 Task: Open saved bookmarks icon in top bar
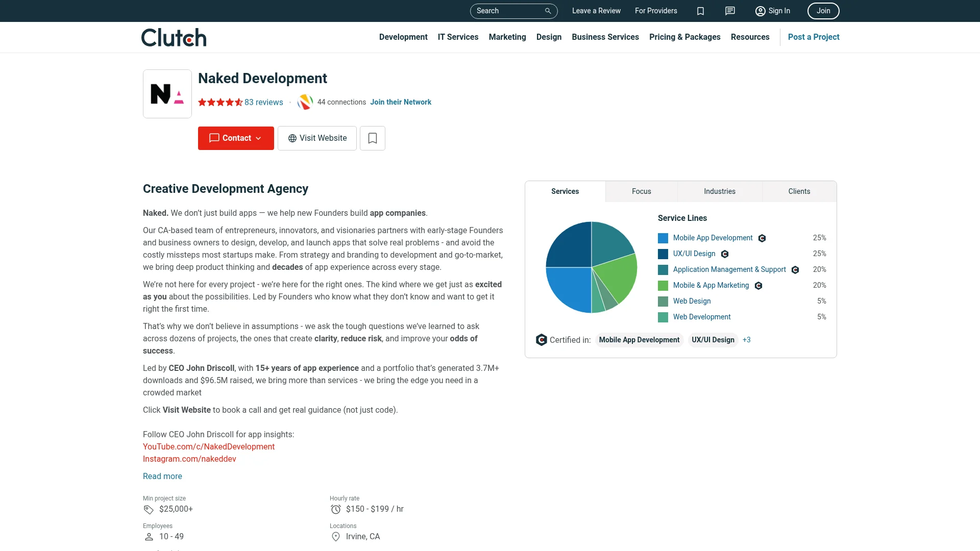point(700,11)
